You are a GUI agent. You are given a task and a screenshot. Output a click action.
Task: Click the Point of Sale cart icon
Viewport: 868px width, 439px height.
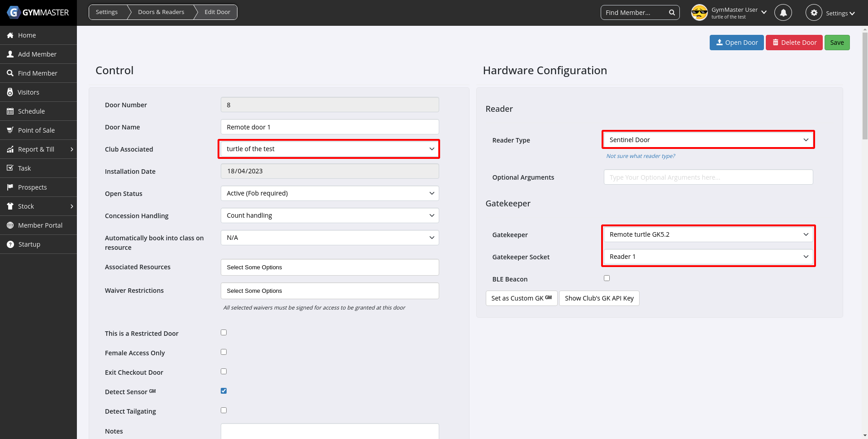(10, 130)
